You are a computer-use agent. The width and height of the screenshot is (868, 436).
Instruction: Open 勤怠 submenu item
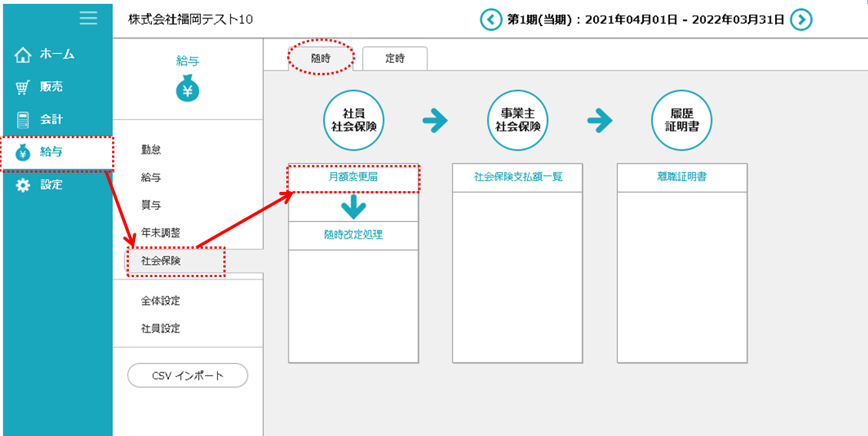pos(151,150)
